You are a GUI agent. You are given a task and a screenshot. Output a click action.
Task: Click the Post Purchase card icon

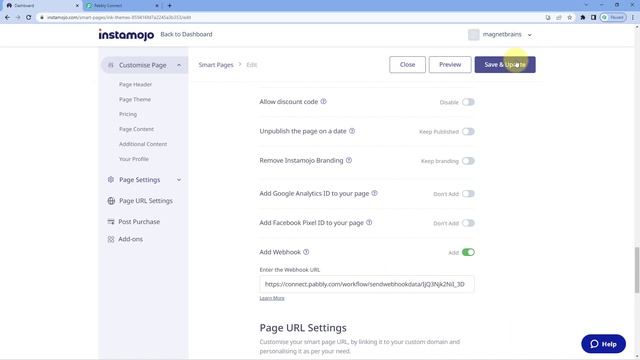coord(111,222)
